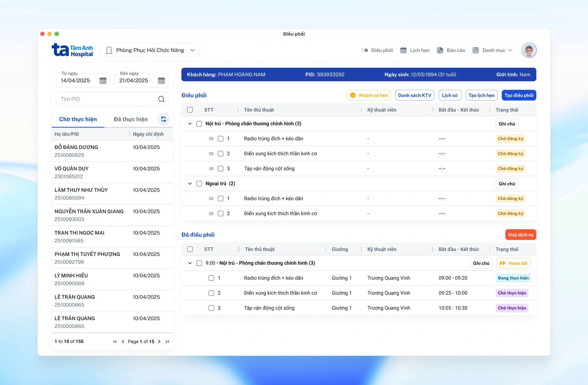Click the search magnifier in Tìm PID

coord(161,99)
